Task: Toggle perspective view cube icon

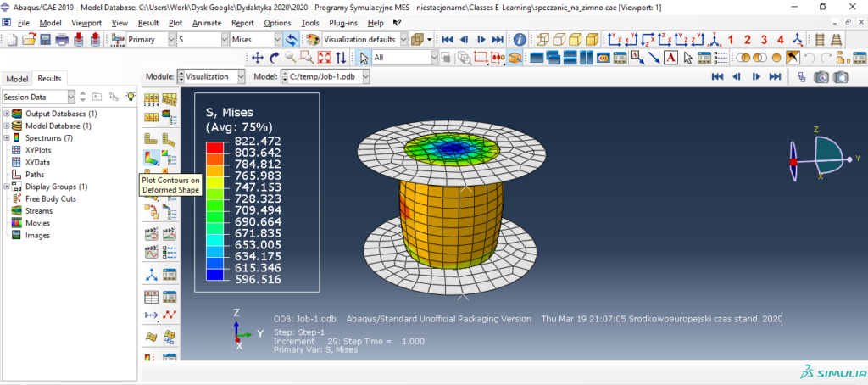Action: point(417,40)
